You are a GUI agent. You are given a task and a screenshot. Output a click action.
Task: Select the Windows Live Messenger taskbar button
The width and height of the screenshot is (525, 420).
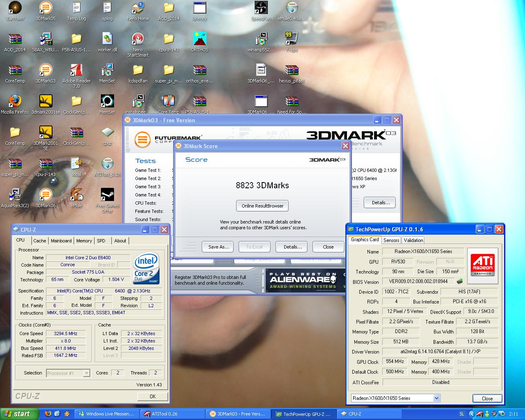[107, 414]
